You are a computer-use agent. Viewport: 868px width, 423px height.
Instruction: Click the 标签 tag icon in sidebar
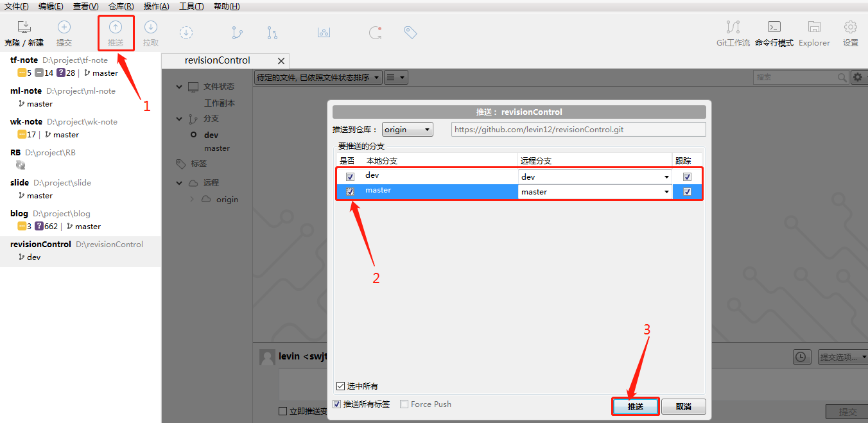[x=181, y=164]
